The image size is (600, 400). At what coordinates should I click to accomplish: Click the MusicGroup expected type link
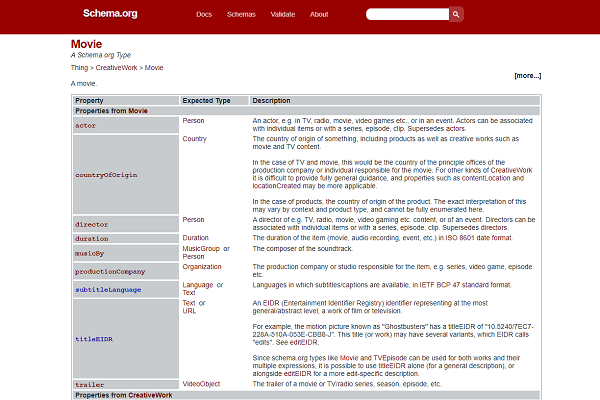click(x=201, y=249)
